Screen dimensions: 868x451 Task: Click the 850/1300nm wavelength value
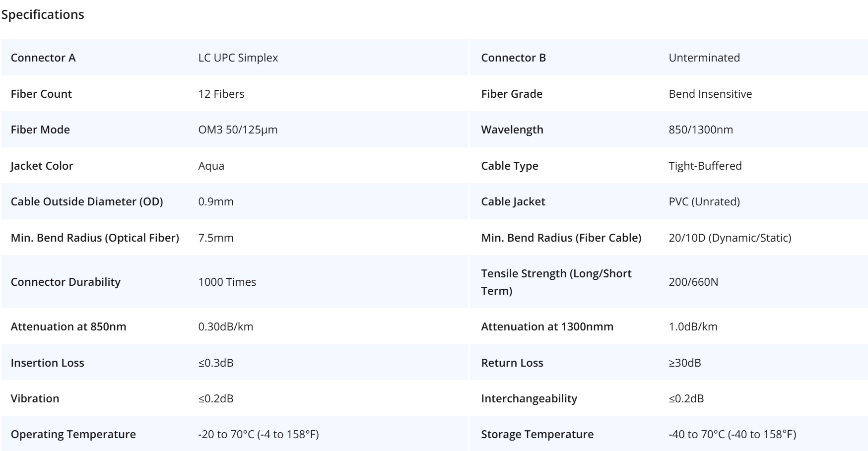(701, 129)
